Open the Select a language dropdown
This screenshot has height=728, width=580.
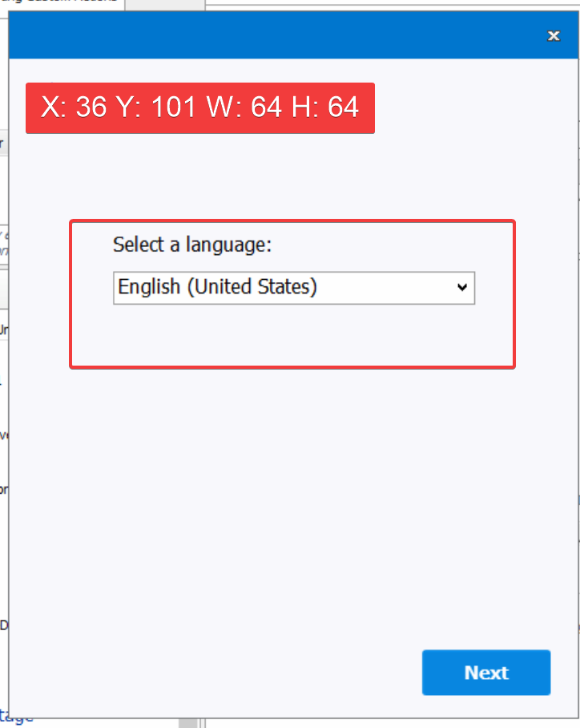point(293,287)
